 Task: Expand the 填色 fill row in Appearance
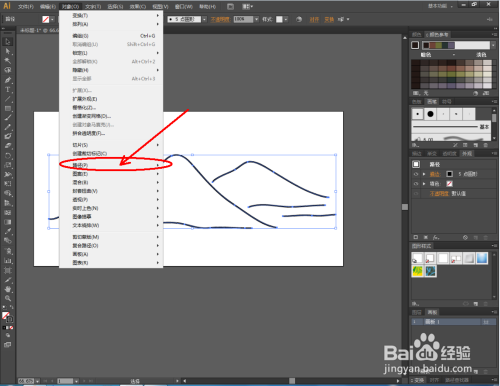click(424, 184)
